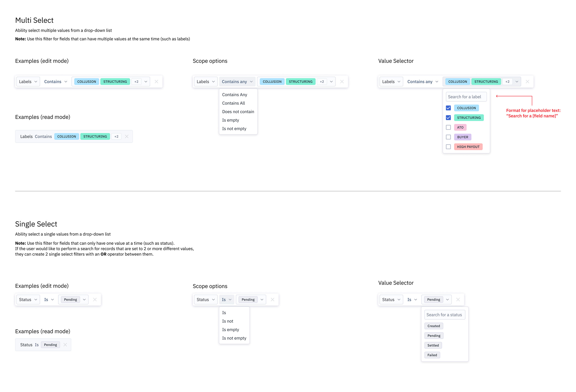Select the Failed status option
The image size is (576, 392).
click(432, 355)
